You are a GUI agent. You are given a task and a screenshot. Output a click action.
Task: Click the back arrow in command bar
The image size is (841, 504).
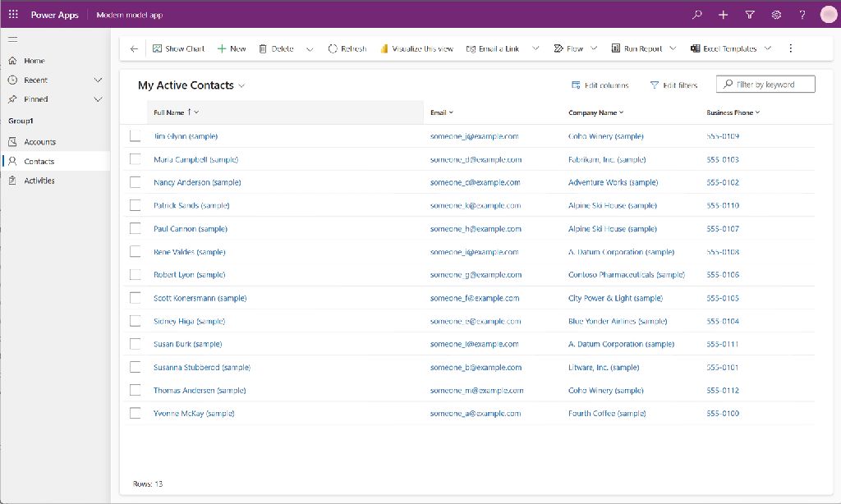click(134, 49)
